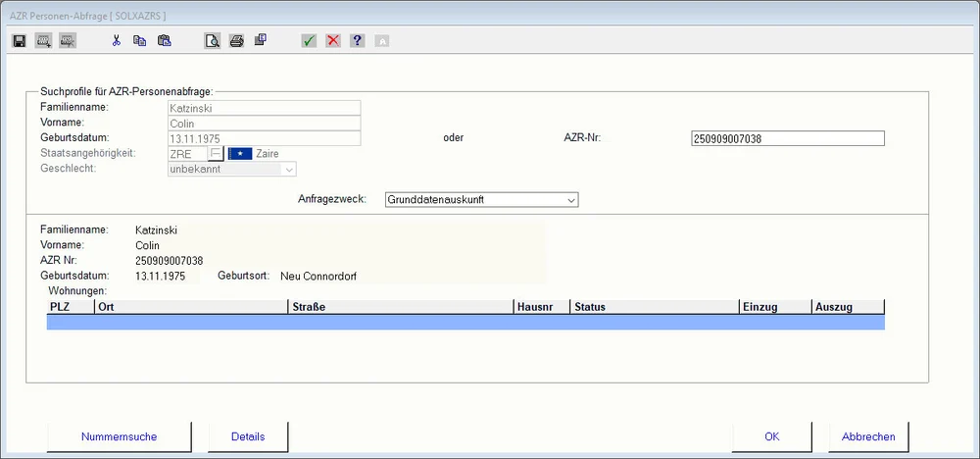The height and width of the screenshot is (459, 980).
Task: Click the green checkmark confirm icon
Action: point(309,41)
